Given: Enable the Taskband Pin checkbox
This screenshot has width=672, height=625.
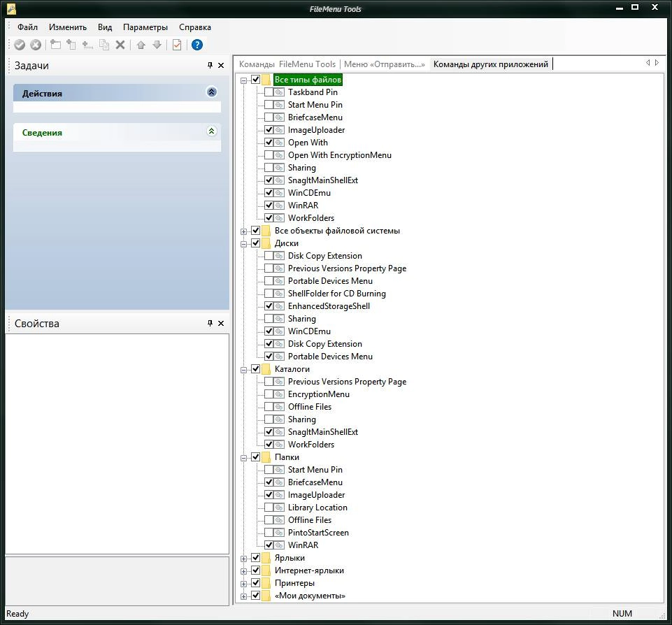Looking at the screenshot, I should coord(269,92).
